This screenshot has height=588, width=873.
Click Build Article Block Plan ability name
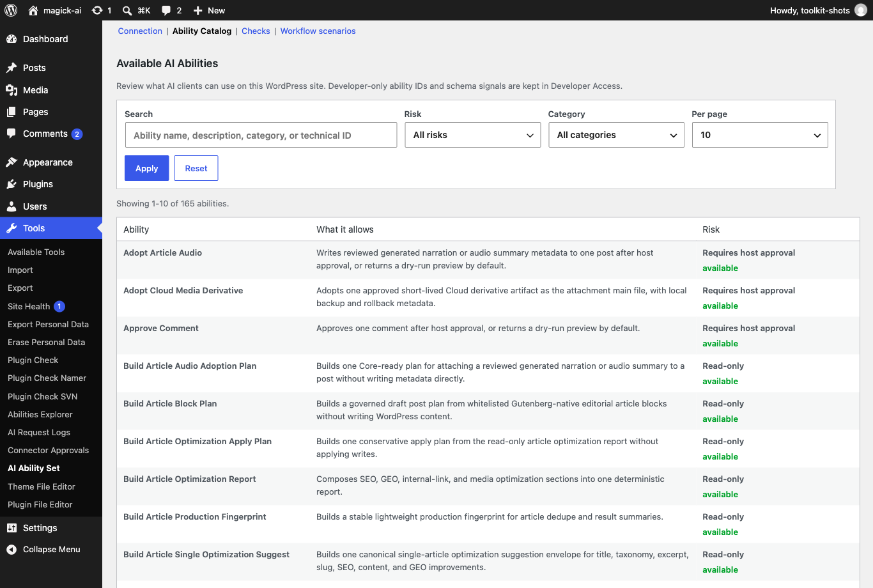pyautogui.click(x=170, y=403)
